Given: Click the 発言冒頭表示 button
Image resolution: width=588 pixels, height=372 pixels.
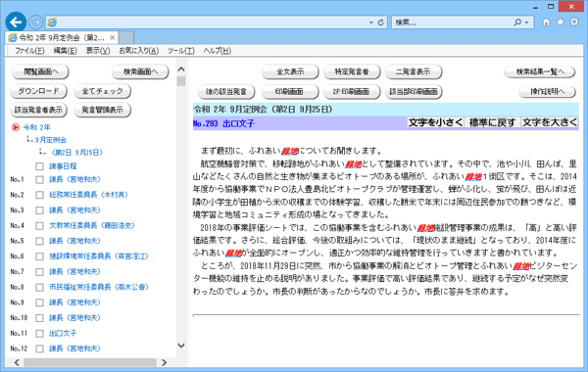Looking at the screenshot, I should (x=102, y=110).
